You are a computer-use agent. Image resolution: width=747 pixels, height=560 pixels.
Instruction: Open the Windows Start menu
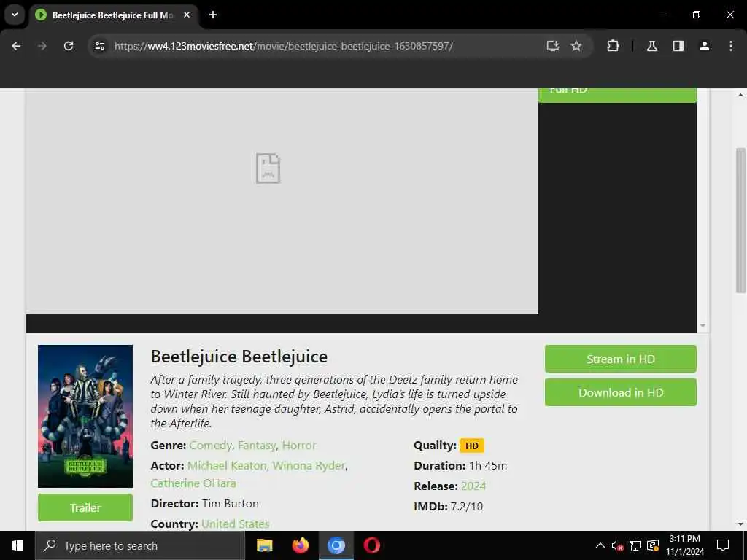tap(18, 545)
